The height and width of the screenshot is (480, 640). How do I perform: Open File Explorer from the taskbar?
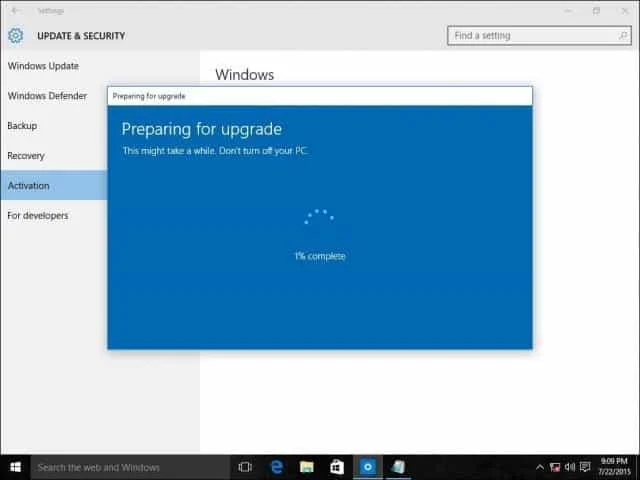click(x=307, y=467)
